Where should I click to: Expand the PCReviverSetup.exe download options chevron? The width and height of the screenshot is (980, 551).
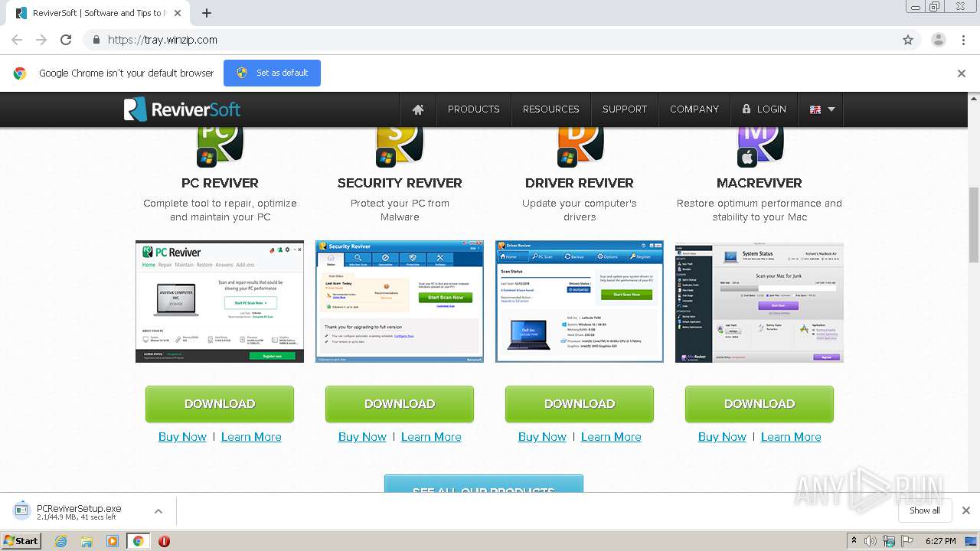(158, 511)
